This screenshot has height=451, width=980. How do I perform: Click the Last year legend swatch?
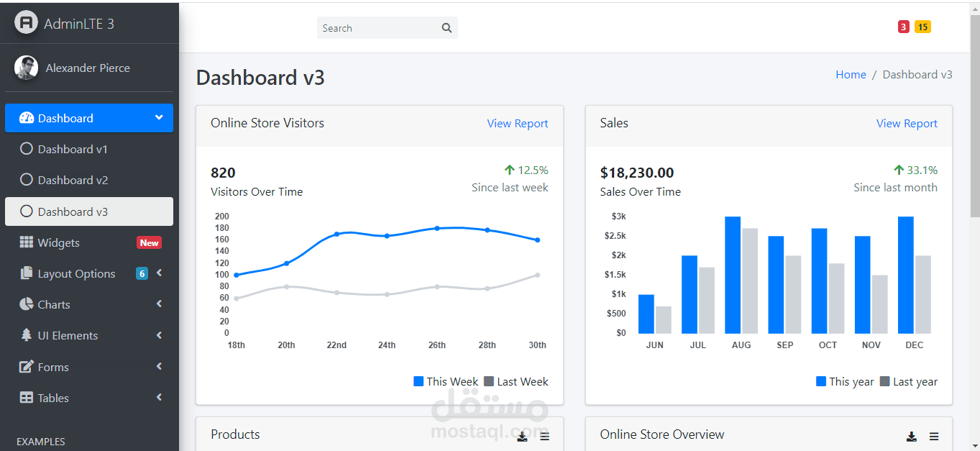[x=885, y=381]
